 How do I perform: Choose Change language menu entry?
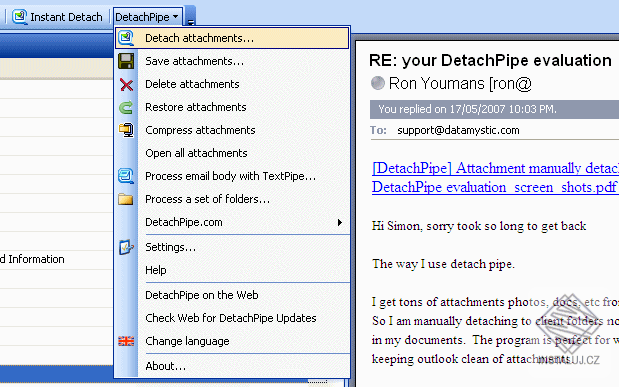232,341
